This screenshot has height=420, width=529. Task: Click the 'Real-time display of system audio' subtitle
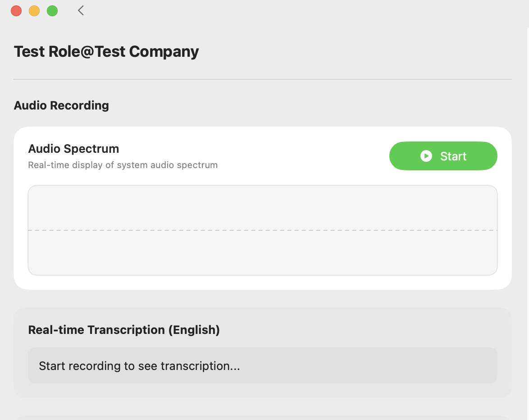(123, 165)
